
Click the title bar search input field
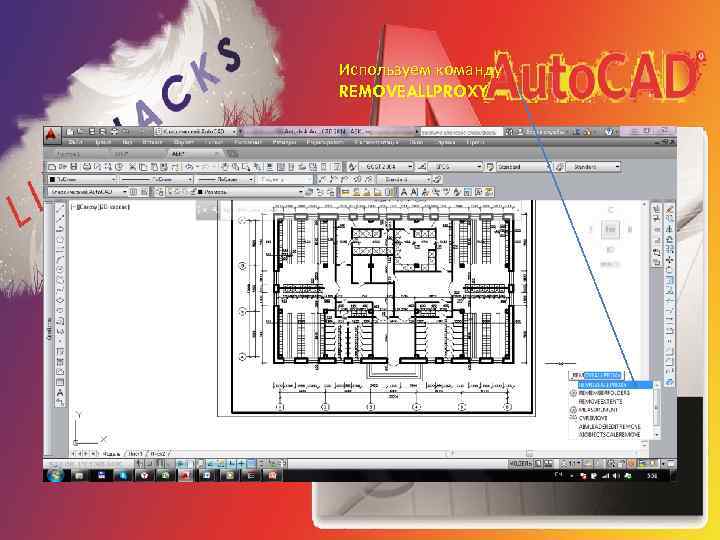461,132
